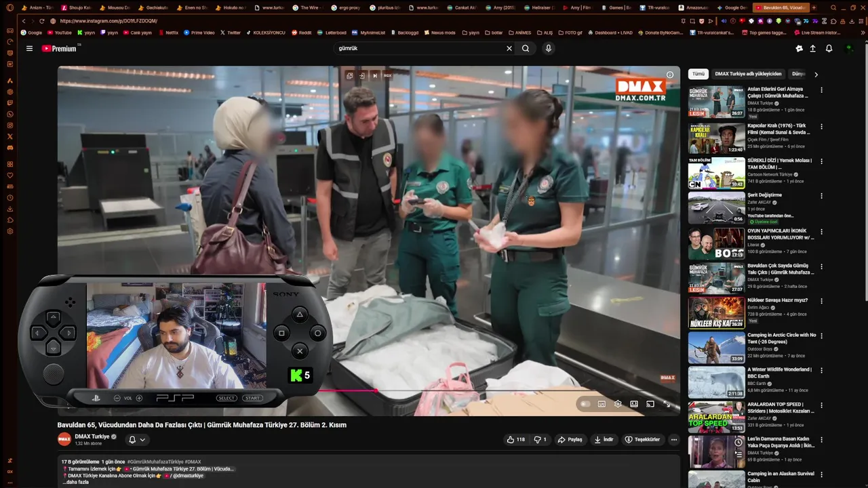Open the YouTube notifications bell in header
Screen dimensions: 868x488
829,48
